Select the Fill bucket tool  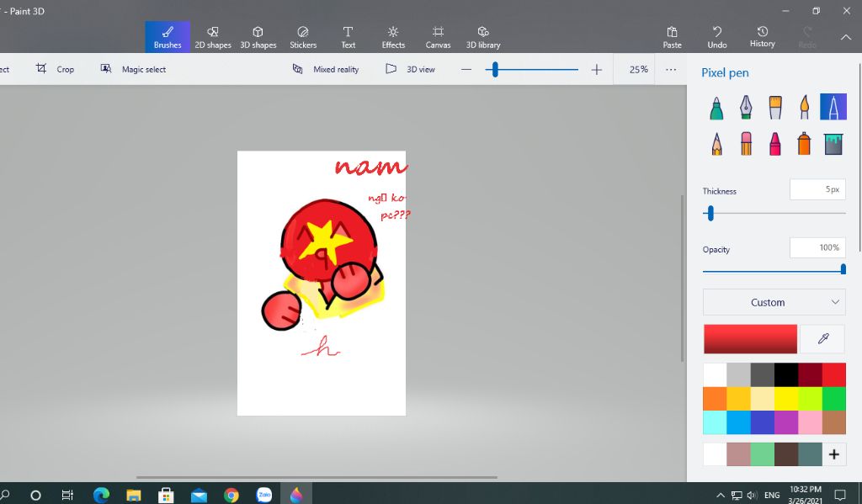click(833, 144)
